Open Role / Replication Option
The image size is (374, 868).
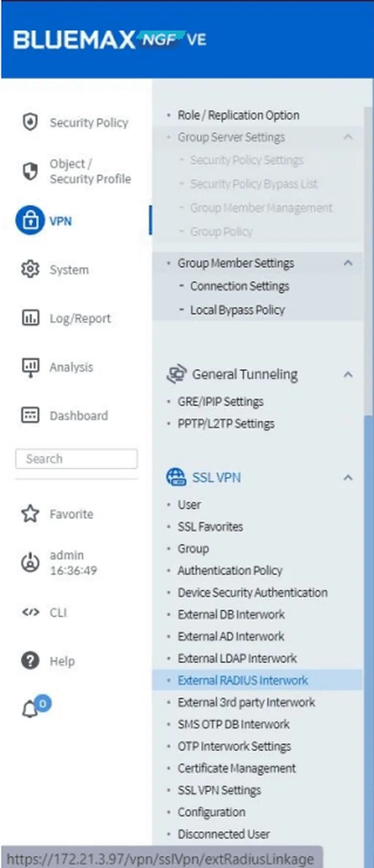tap(239, 115)
